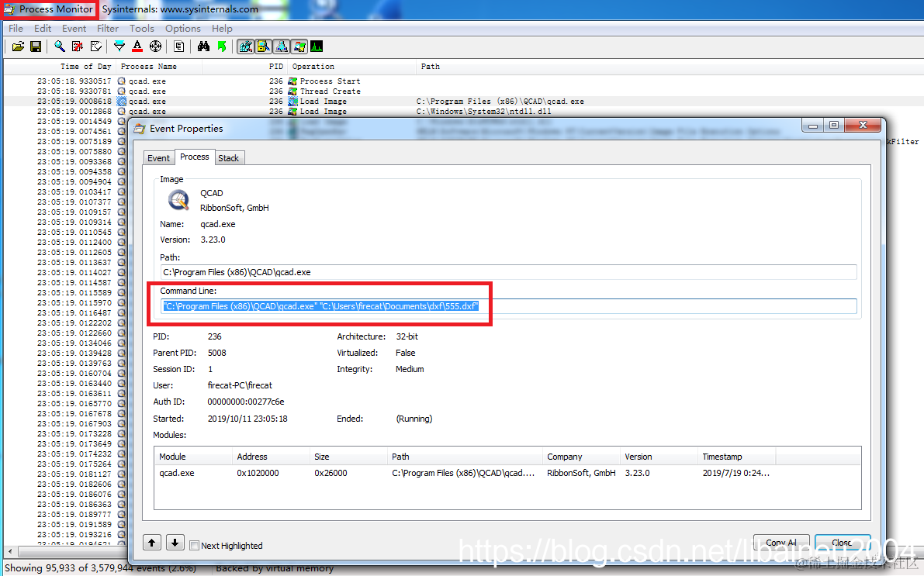Click the Path column header in main list
924x576 pixels.
click(430, 67)
